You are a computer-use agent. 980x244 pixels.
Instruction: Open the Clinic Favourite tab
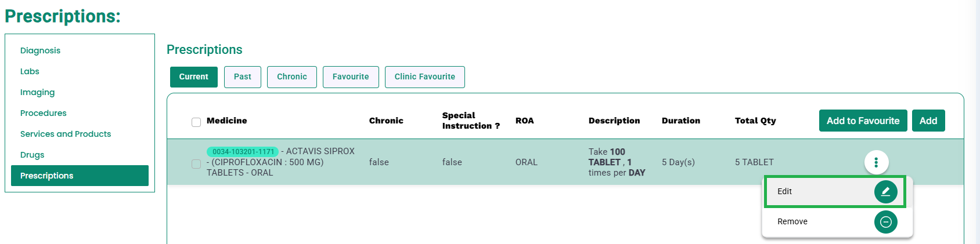click(x=425, y=77)
